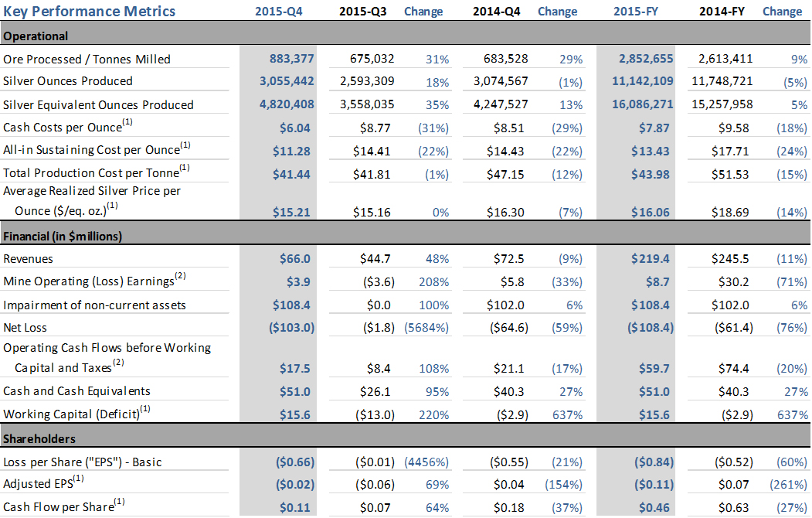Click the $66.0 revenues value
Screen dimensions: 812x518
[x=294, y=258]
